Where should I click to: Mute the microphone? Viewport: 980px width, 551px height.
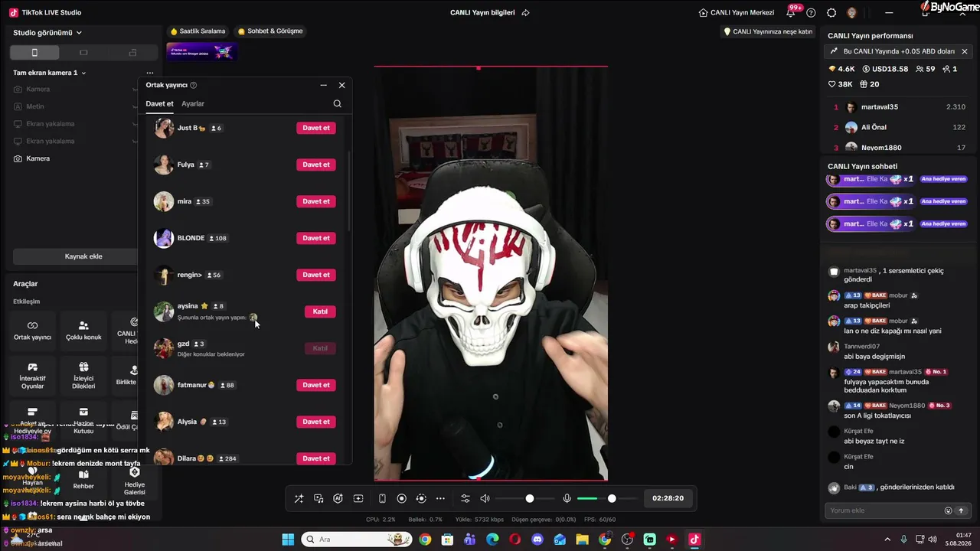point(567,498)
